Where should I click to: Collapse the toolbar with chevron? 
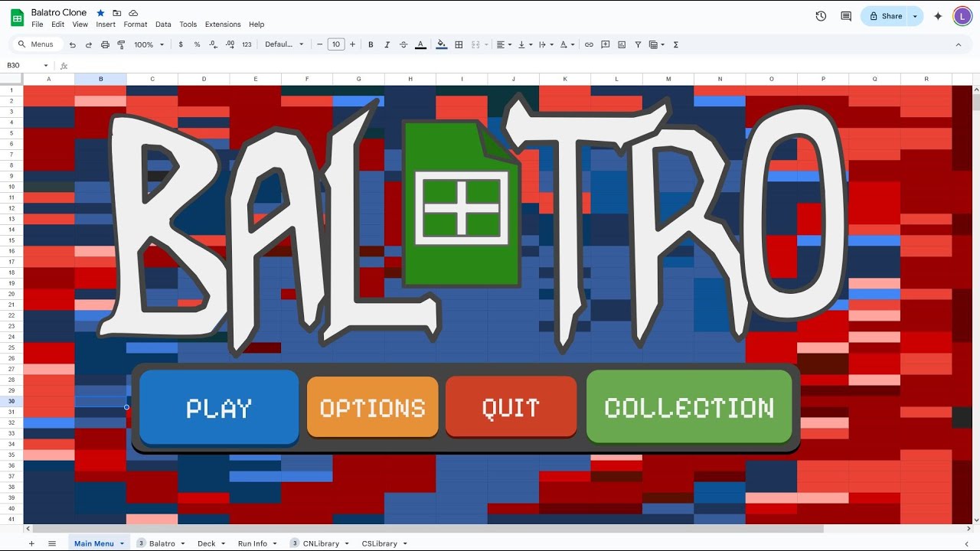(x=958, y=44)
